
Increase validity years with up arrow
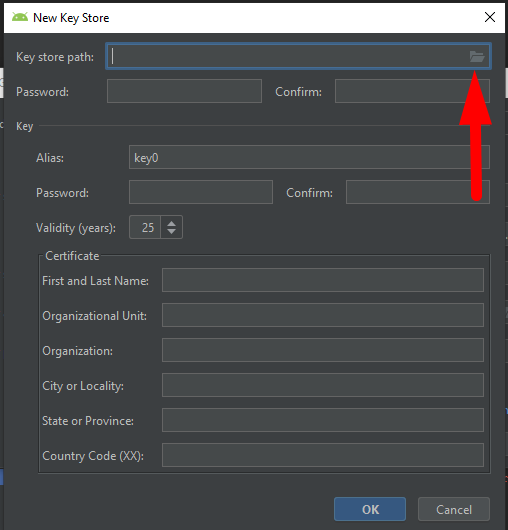click(x=171, y=223)
